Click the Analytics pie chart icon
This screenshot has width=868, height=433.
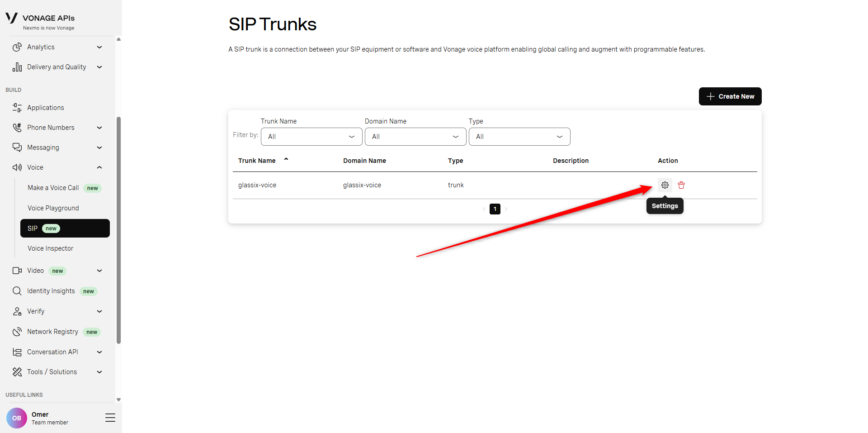[x=17, y=47]
